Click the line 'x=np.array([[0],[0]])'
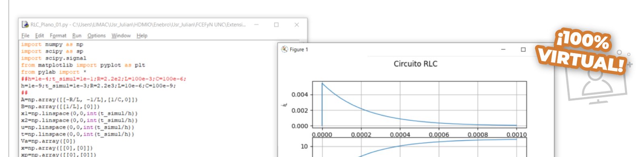The width and height of the screenshot is (644, 157). (57, 148)
